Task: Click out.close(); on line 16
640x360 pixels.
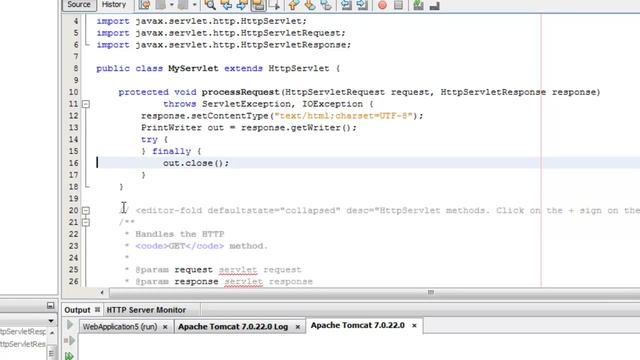Action: click(196, 163)
